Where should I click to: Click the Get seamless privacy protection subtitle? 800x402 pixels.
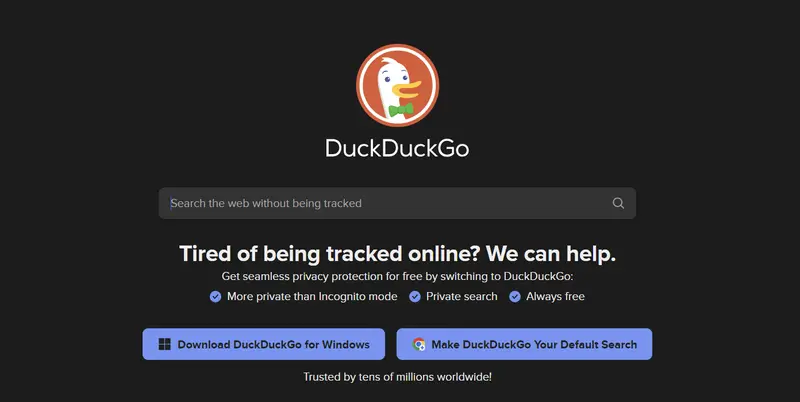397,277
